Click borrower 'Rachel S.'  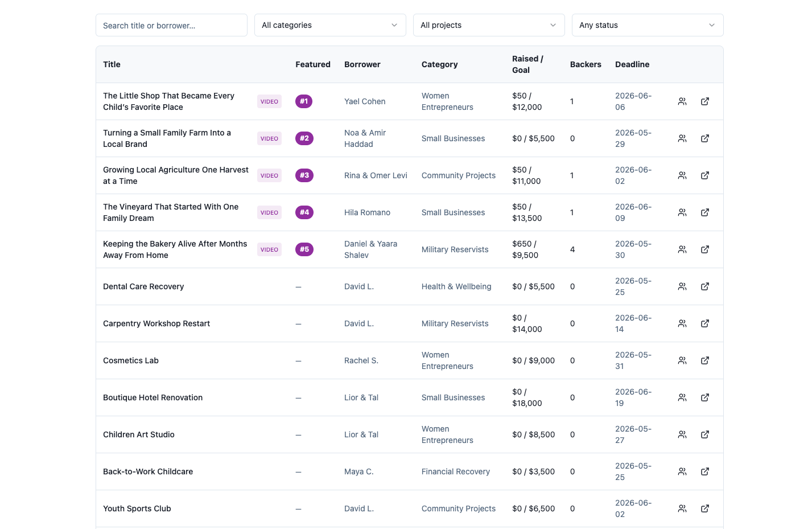coord(361,360)
